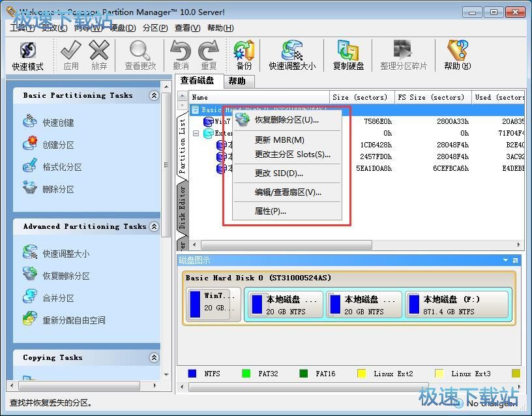Choose 编辑/查看扇区(V)... entry
532x416 pixels.
click(x=287, y=192)
